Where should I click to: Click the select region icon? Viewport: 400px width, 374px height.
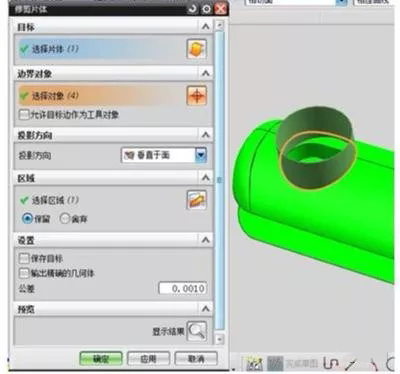tap(196, 200)
